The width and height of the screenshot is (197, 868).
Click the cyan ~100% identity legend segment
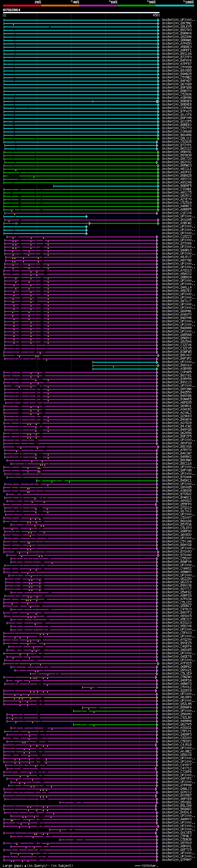tap(175, 6)
